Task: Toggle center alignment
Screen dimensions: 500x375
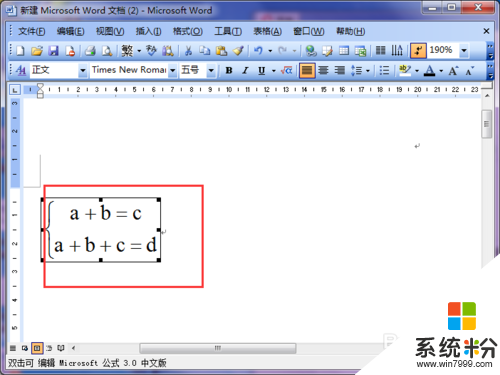Action: pos(323,71)
